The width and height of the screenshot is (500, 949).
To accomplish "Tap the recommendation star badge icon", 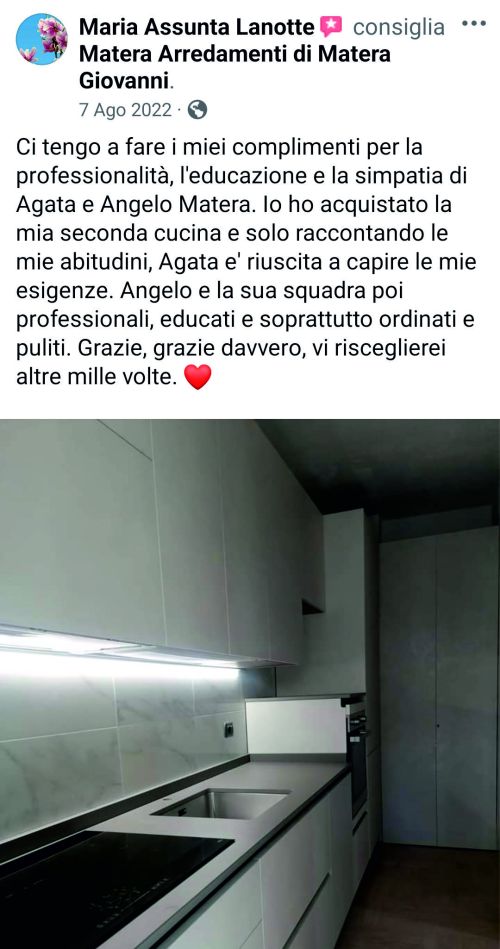I will click(331, 26).
